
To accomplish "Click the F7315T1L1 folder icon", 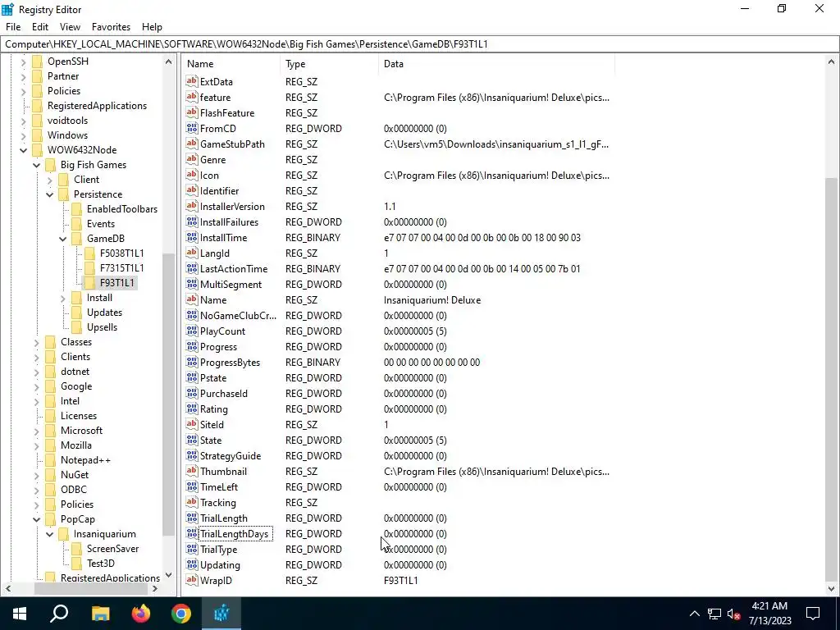I will tap(89, 268).
